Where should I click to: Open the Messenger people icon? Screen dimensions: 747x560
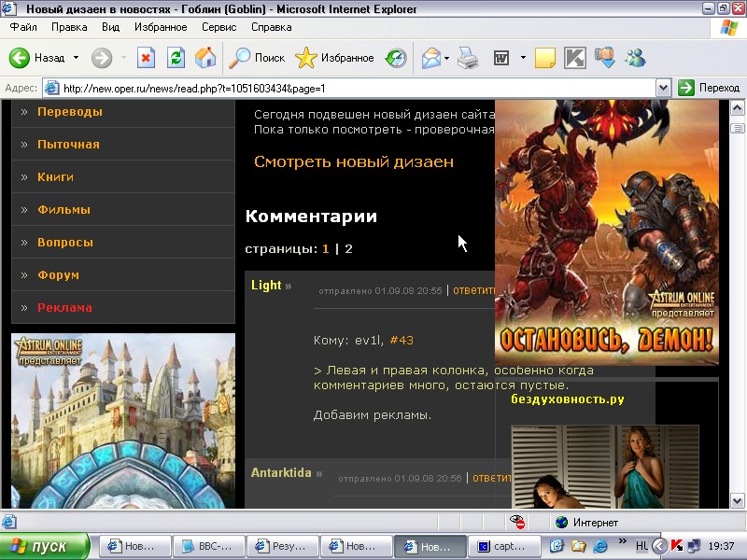coord(635,58)
